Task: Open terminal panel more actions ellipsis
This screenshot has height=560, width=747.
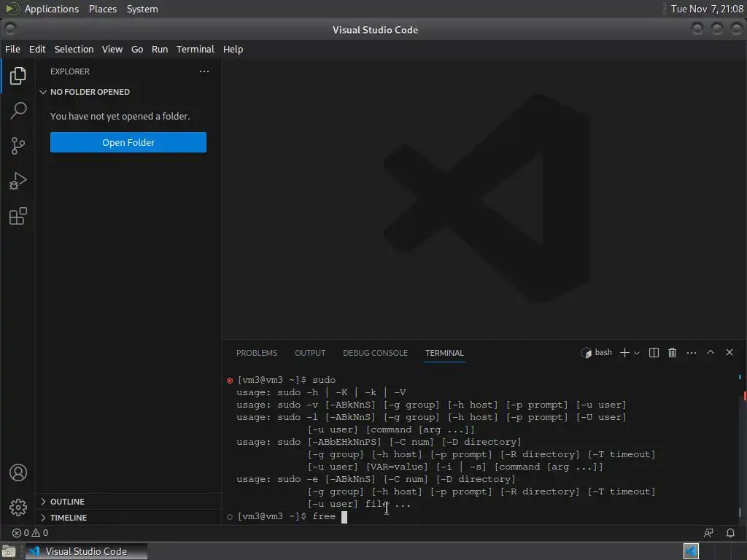Action: [692, 353]
